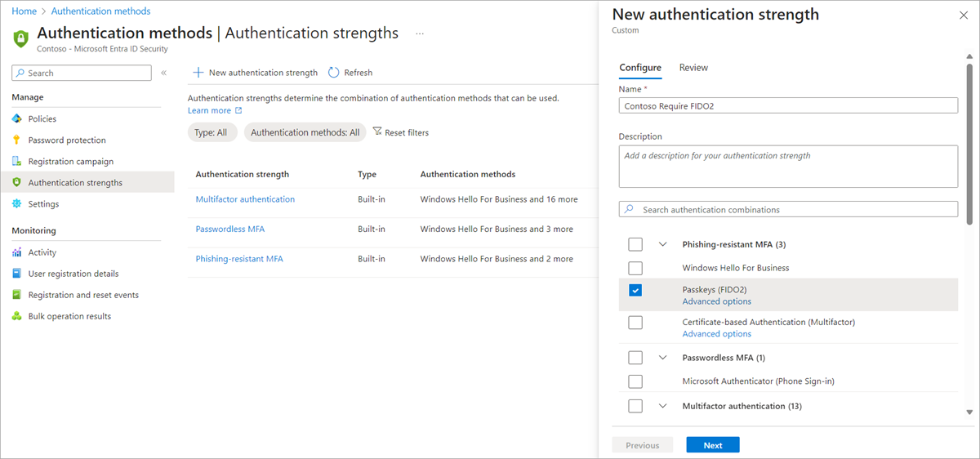Click New authentication strength button

point(255,73)
